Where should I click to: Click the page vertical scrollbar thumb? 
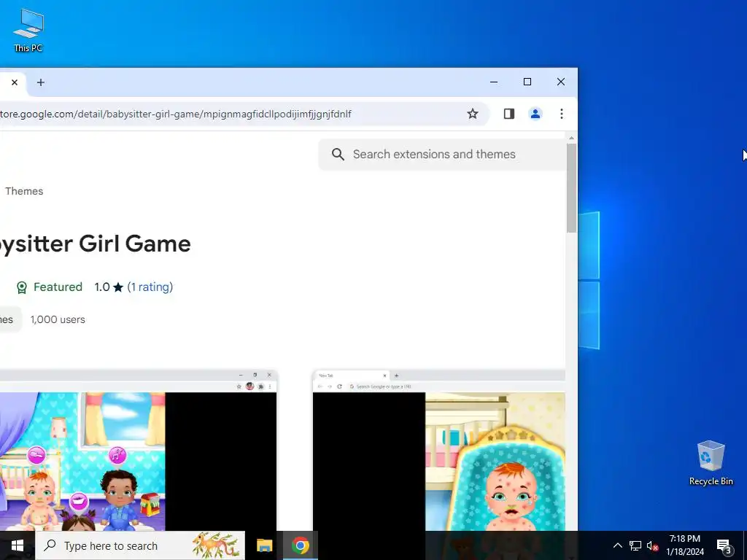(571, 188)
